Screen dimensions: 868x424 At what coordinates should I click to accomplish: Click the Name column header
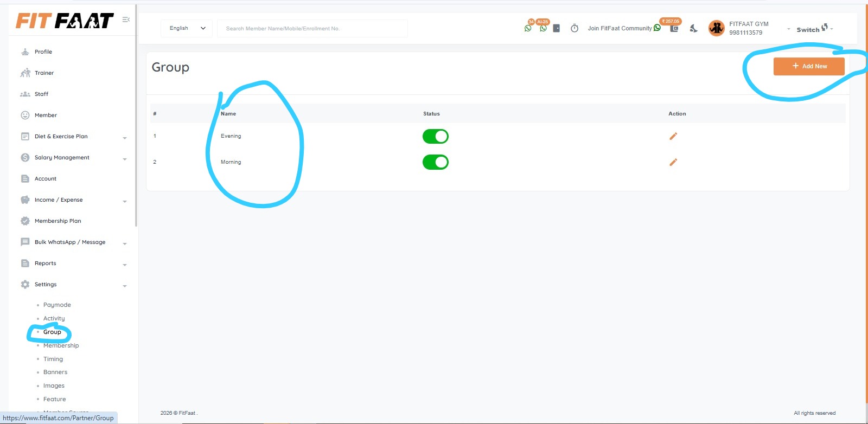coord(228,114)
